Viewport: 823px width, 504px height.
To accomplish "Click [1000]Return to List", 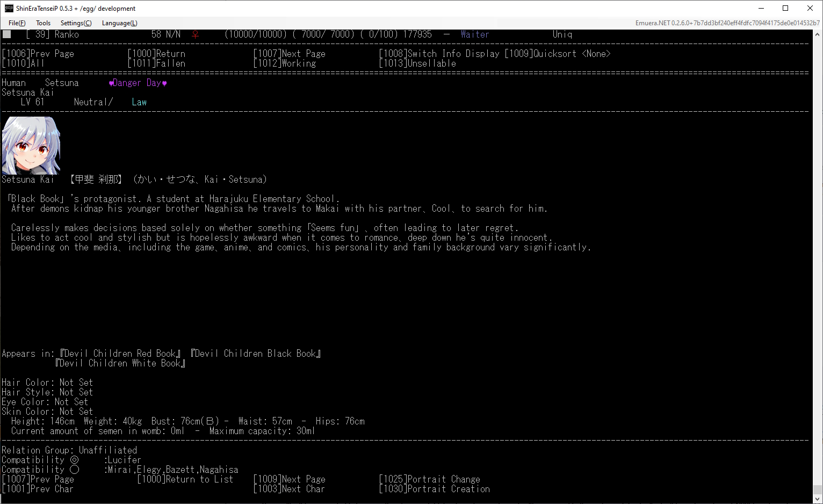I will [185, 479].
